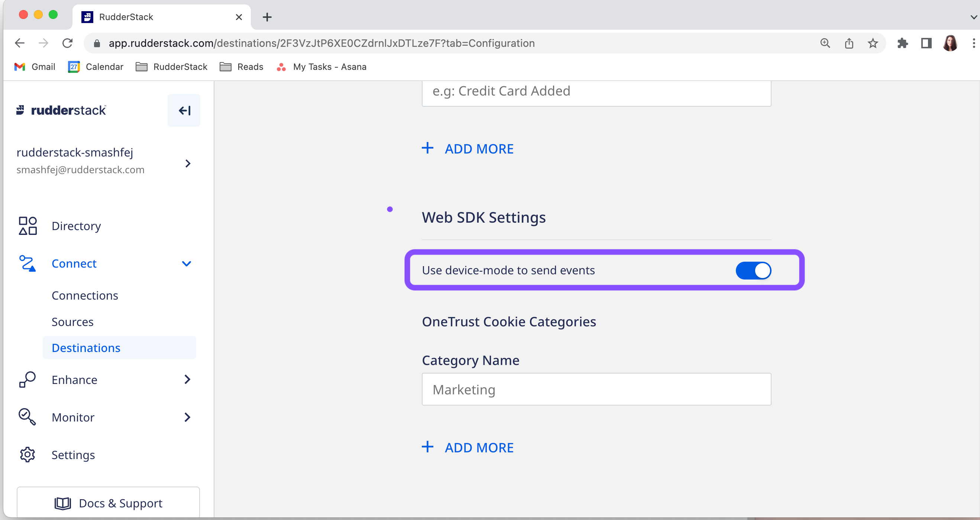Collapse the sidebar with the arrow icon
This screenshot has height=520, width=980.
pos(184,110)
